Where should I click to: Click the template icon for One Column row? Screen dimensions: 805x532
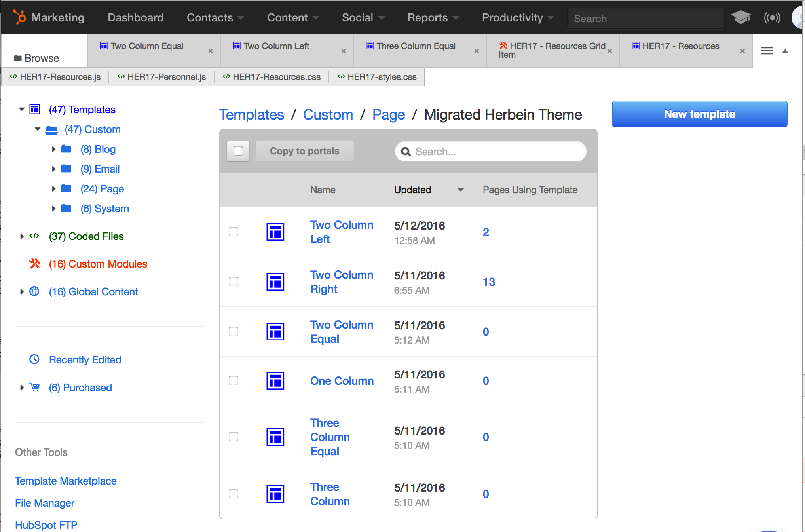[x=275, y=381]
